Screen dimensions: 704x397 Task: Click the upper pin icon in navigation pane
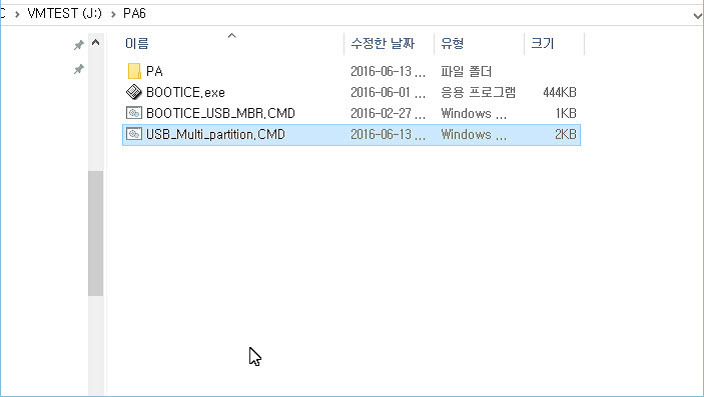pyautogui.click(x=79, y=45)
